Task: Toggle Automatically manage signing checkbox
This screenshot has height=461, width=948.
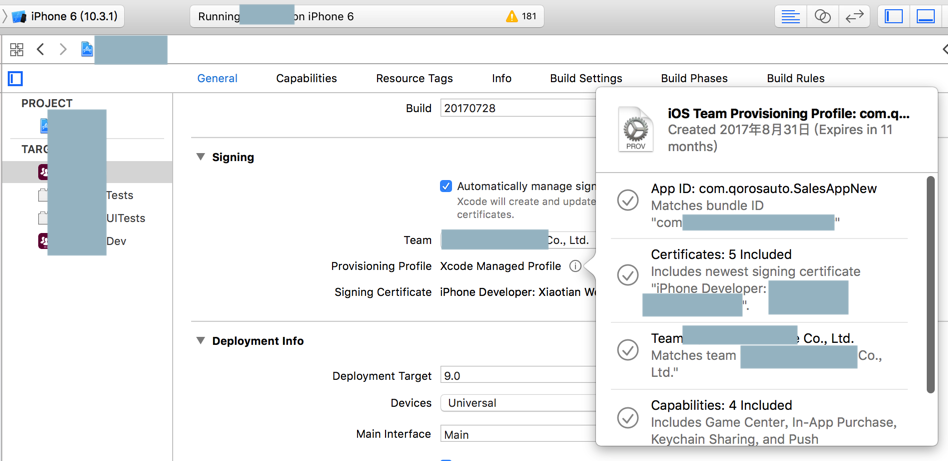Action: click(446, 186)
